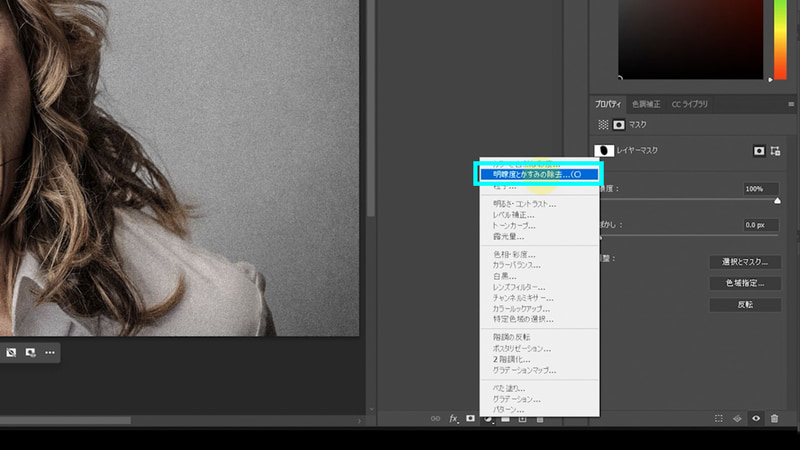Switch to the CC ライブラリ tab
Viewport: 800px width, 450px height.
[689, 104]
